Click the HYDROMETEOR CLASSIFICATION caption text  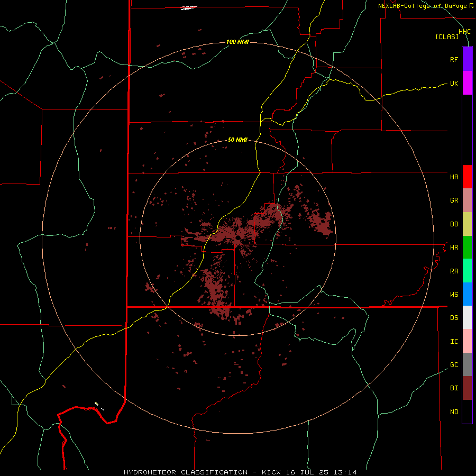(186, 472)
